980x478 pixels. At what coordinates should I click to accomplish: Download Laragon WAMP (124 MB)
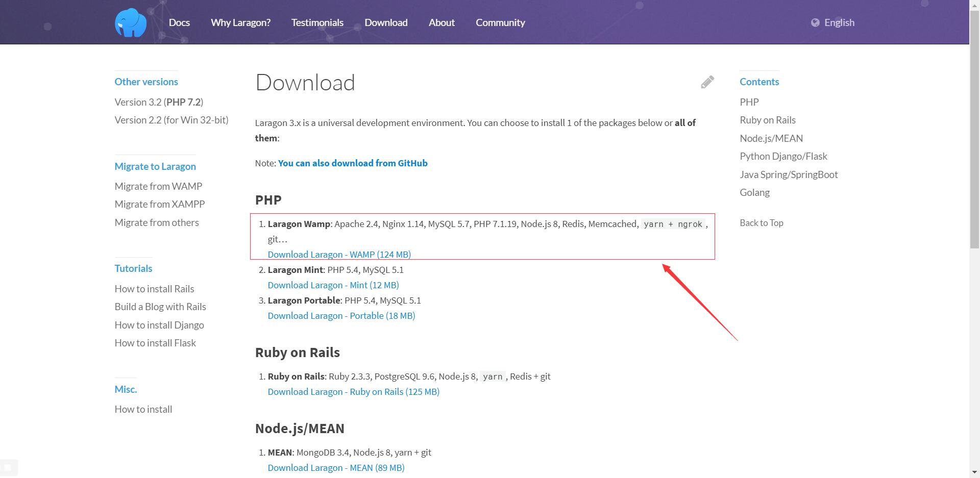point(339,254)
